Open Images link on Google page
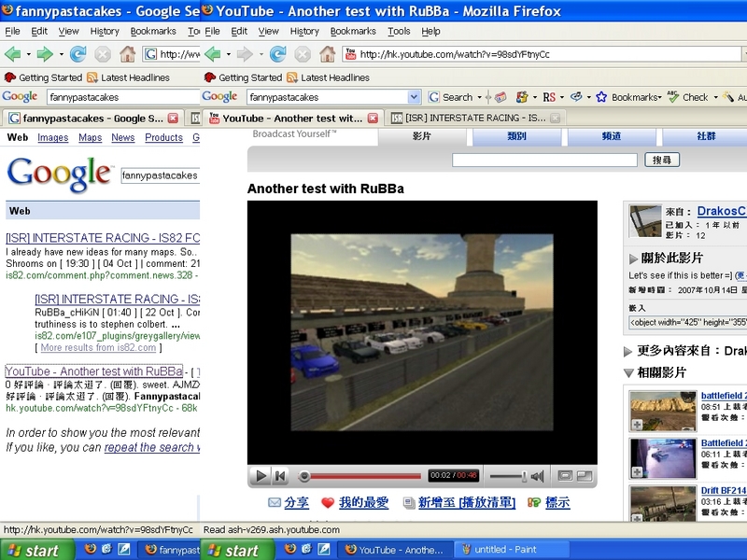Screen dimensions: 747x560 pos(53,137)
